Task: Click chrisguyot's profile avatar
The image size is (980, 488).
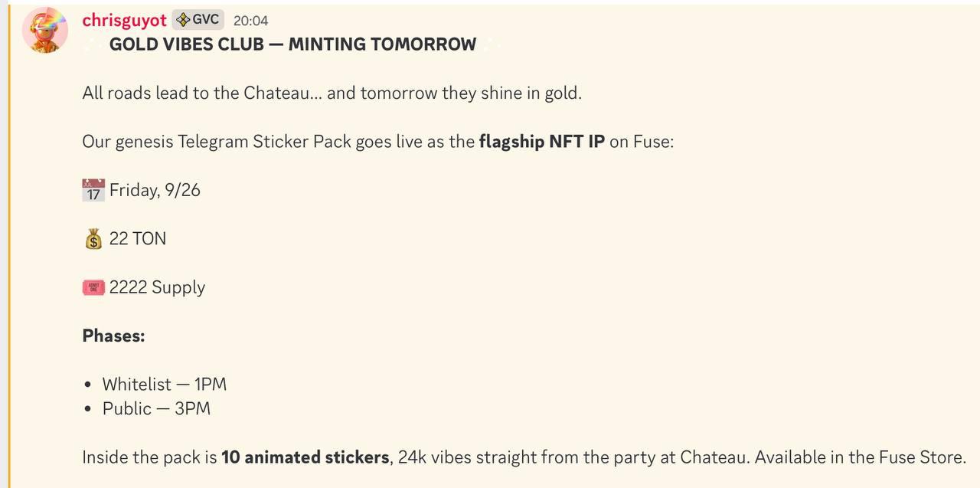Action: coord(45,30)
